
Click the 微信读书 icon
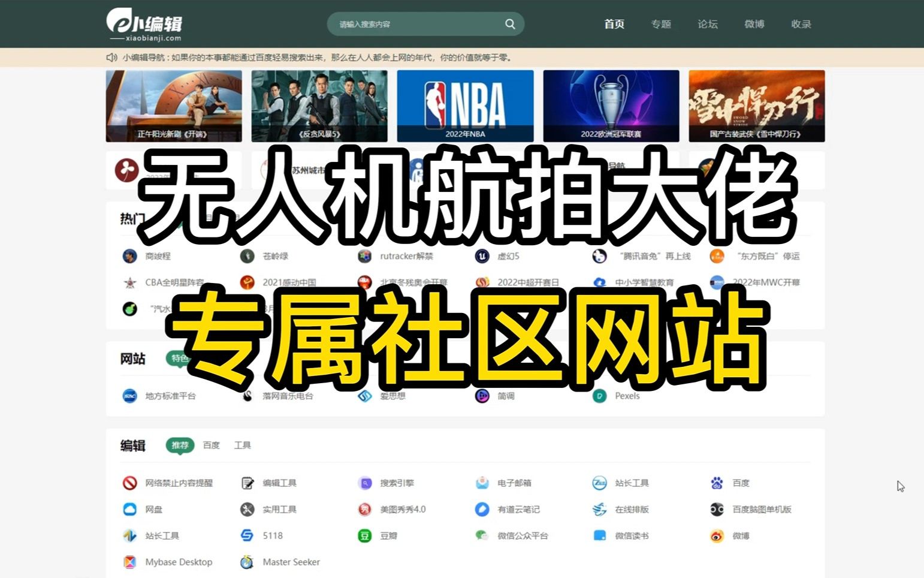click(600, 535)
